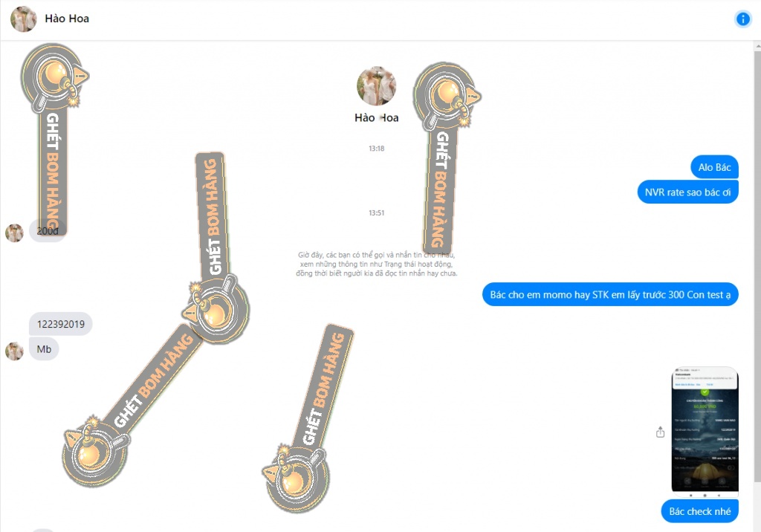Click the "200d" reply bubble
The image size is (761, 532).
pyautogui.click(x=48, y=231)
